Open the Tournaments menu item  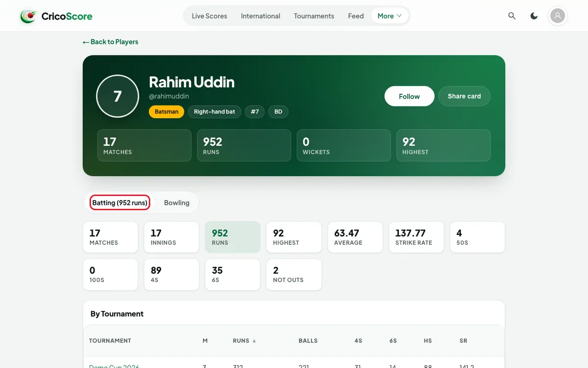314,16
